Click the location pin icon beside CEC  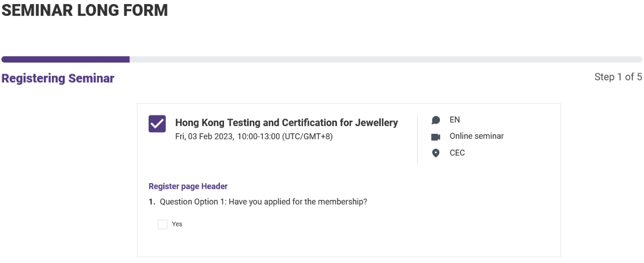[435, 153]
